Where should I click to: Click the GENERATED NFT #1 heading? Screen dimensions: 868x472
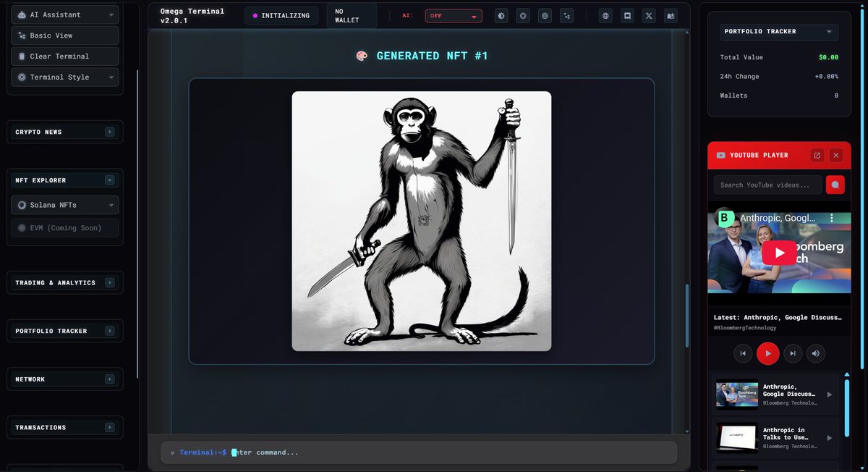click(x=422, y=56)
